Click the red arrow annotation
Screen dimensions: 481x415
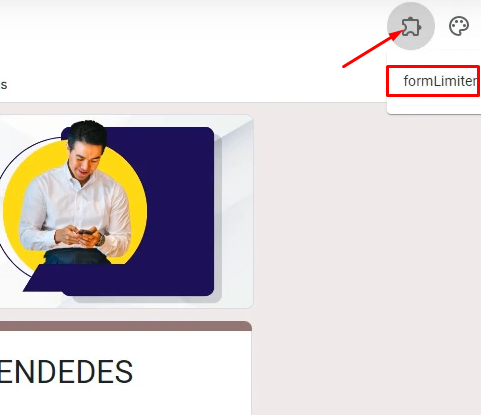[x=373, y=48]
